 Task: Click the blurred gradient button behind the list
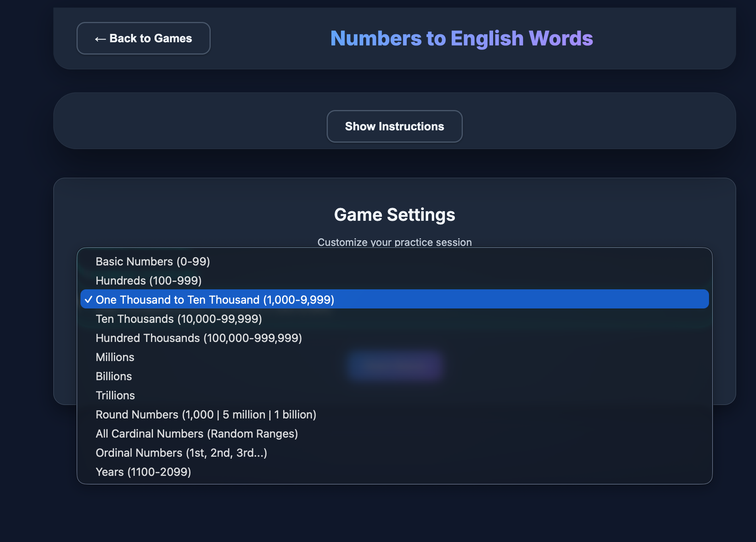tap(395, 366)
